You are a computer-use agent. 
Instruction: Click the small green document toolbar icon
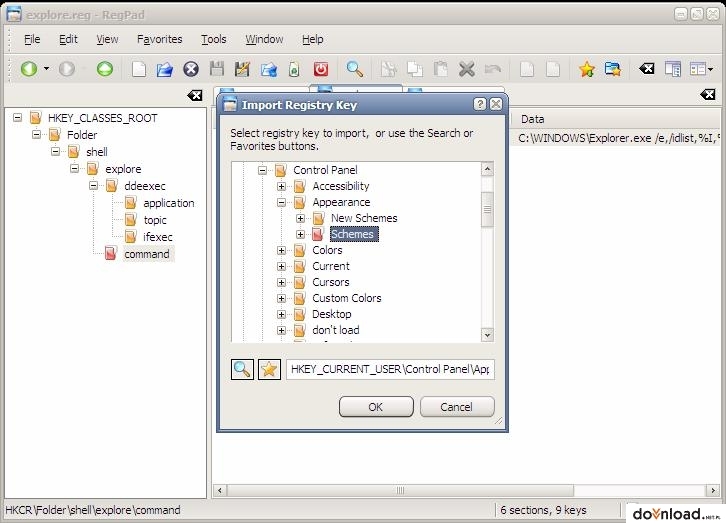294,69
